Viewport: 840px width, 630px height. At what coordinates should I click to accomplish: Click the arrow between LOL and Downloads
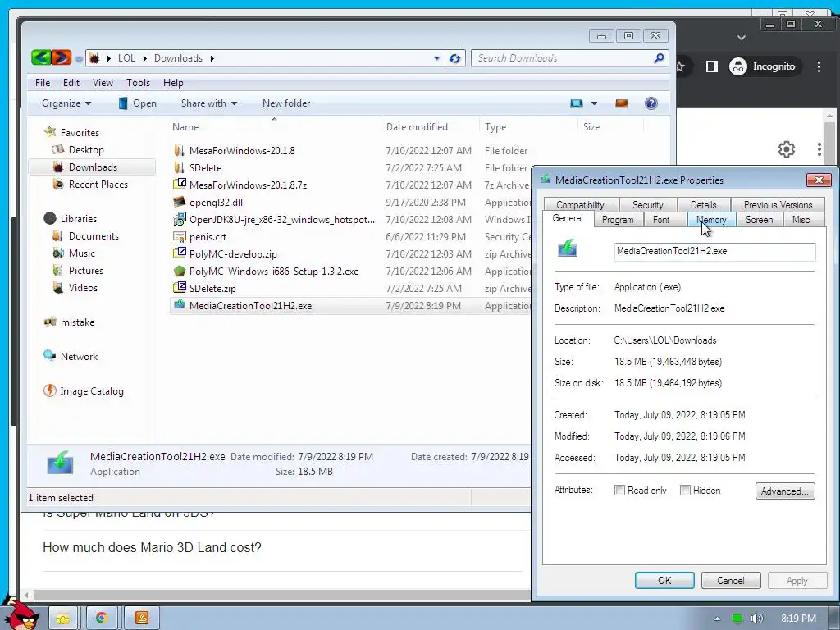point(144,58)
